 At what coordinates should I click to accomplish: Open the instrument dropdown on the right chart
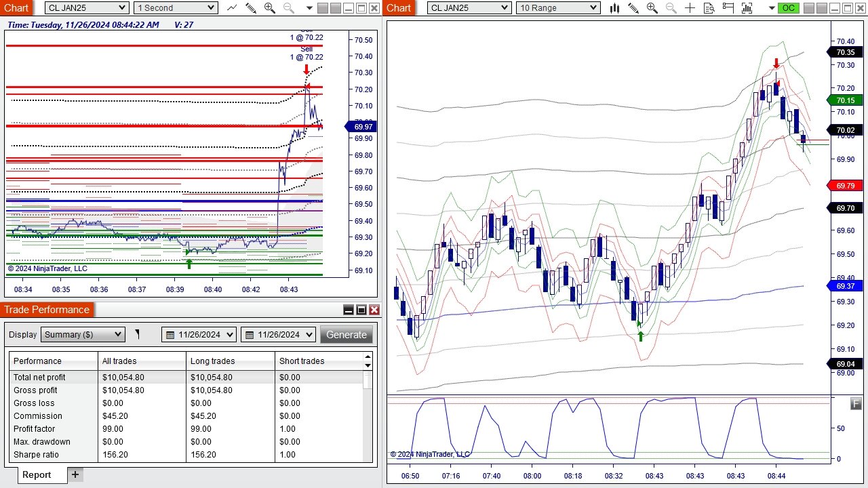469,7
